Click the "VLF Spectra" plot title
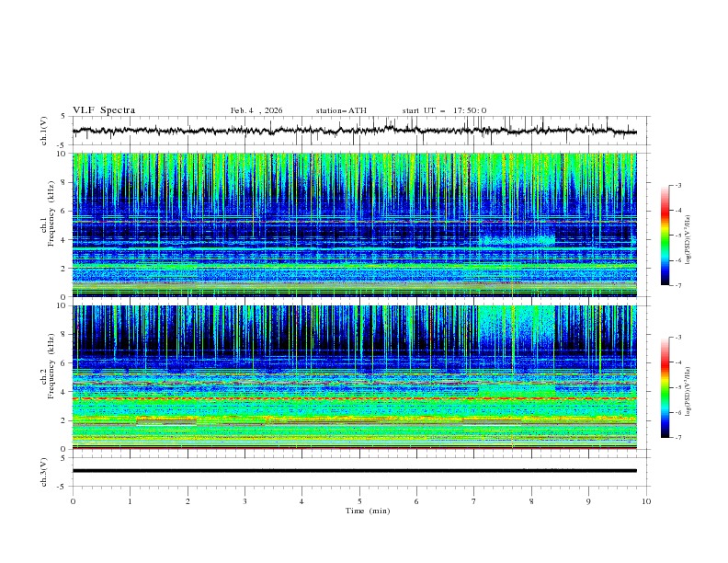The image size is (728, 563). point(104,110)
